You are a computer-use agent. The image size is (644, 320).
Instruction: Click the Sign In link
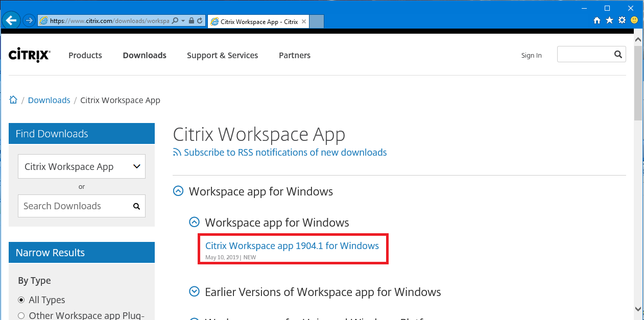[532, 55]
